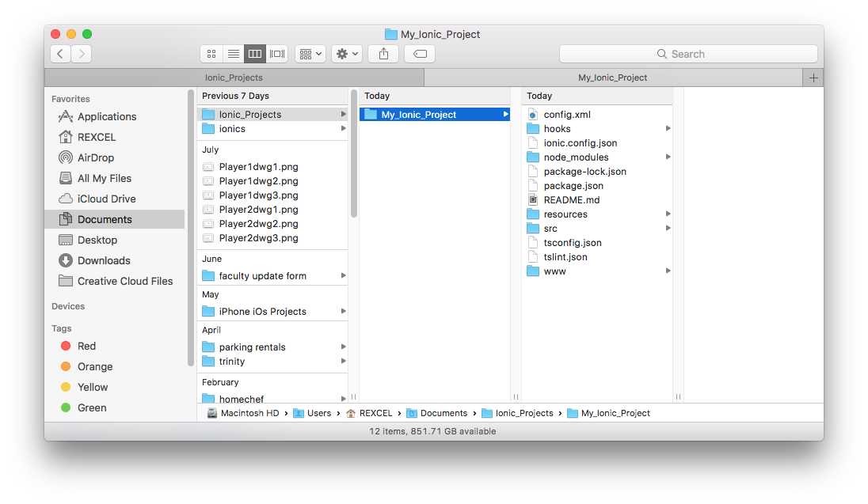Click the Share button in the toolbar
This screenshot has width=868, height=504.
tap(383, 53)
